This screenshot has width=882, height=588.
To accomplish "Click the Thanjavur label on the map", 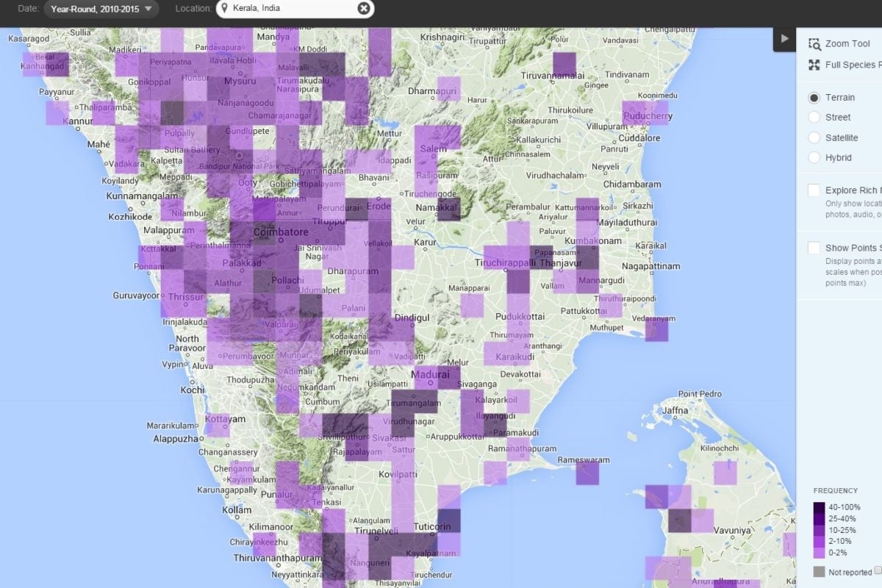I will pyautogui.click(x=561, y=263).
